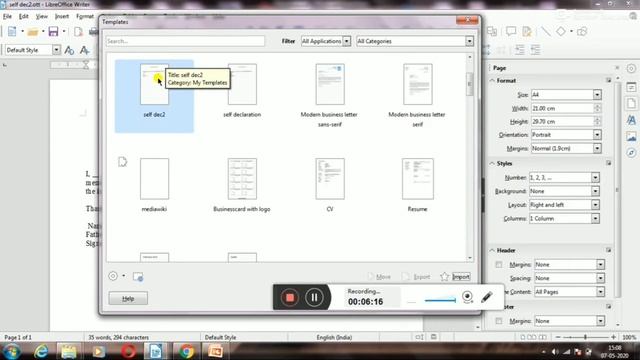Open the Format menu
Viewport: 640px width, 360px height.
pyautogui.click(x=85, y=16)
